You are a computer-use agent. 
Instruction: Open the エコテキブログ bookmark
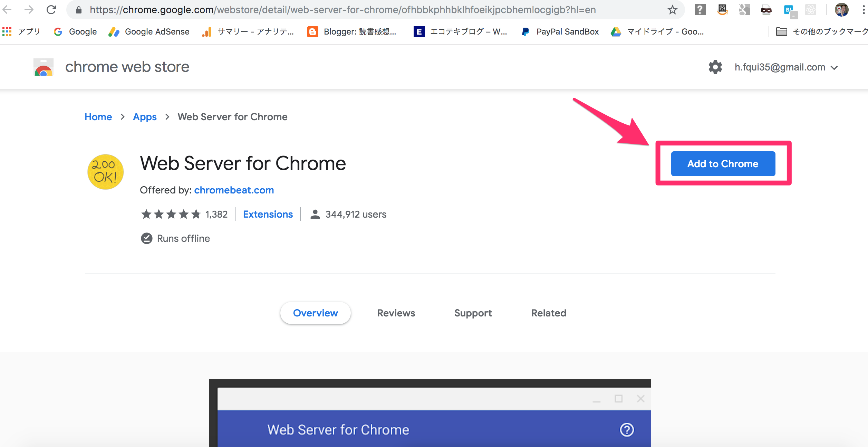(461, 32)
